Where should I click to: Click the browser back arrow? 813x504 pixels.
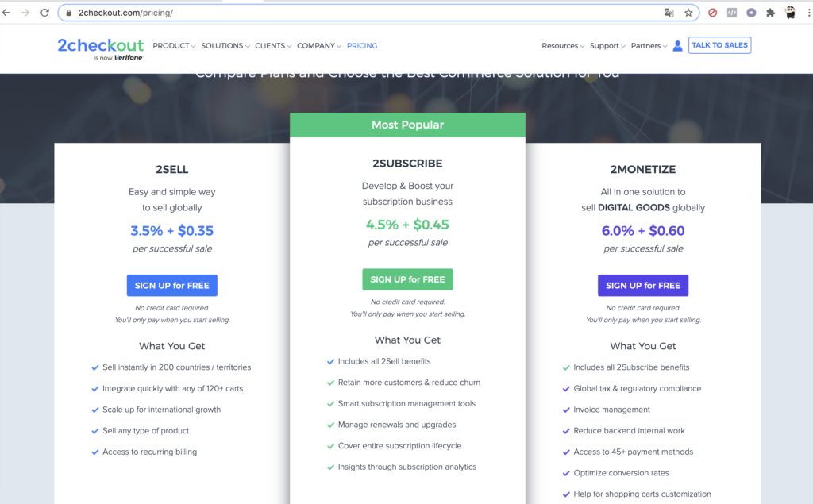click(x=6, y=13)
